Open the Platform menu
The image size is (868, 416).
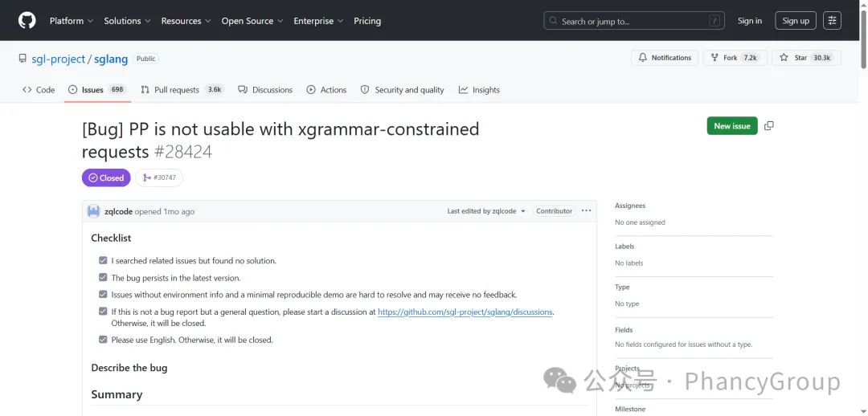[x=72, y=21]
